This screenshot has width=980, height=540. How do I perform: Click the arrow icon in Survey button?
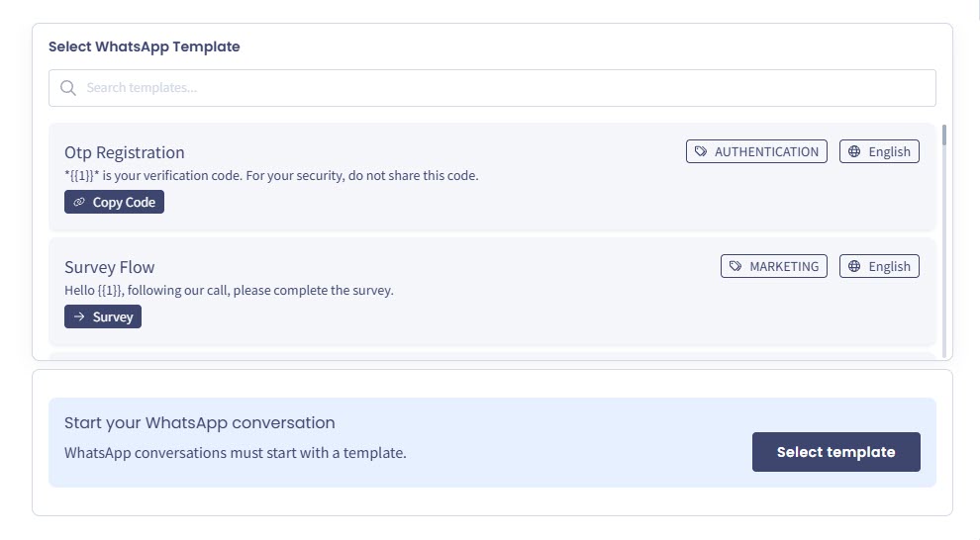pyautogui.click(x=79, y=316)
